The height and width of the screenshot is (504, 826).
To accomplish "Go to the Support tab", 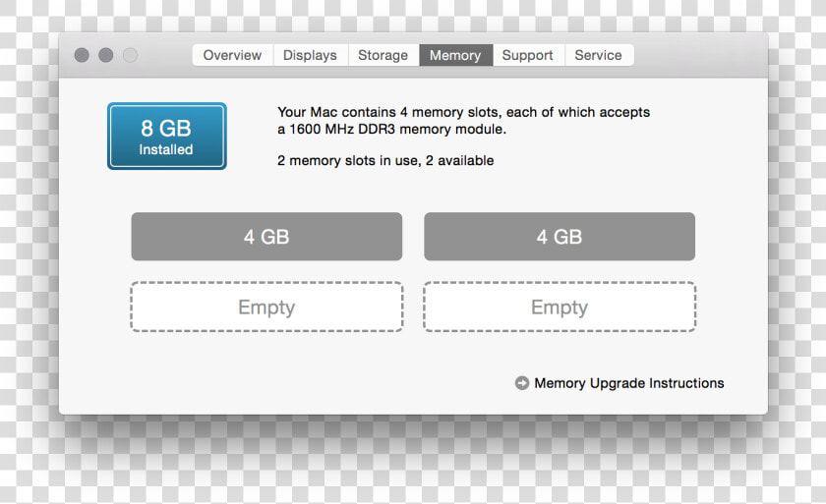I will tap(528, 55).
